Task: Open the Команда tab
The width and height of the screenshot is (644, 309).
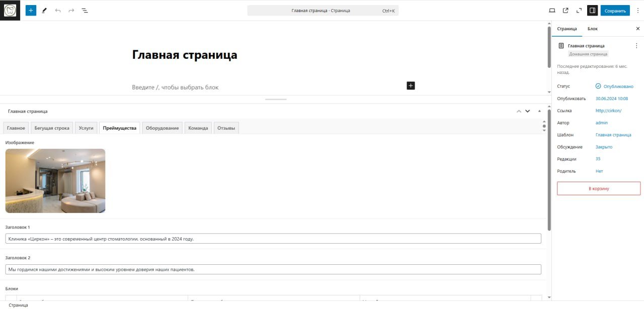Action: click(198, 128)
